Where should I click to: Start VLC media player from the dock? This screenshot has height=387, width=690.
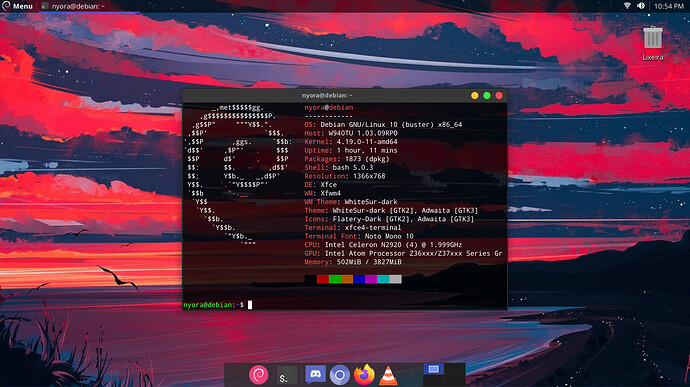(x=388, y=375)
